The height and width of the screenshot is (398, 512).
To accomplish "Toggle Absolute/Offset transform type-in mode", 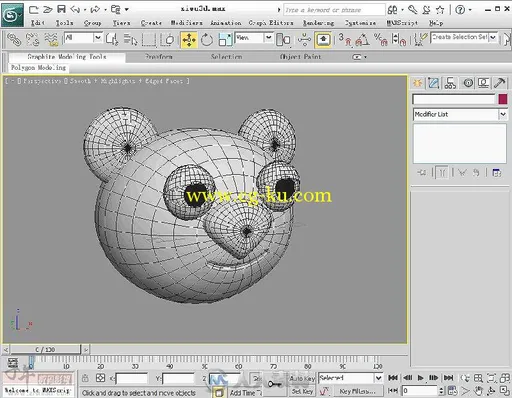I will pyautogui.click(x=100, y=378).
